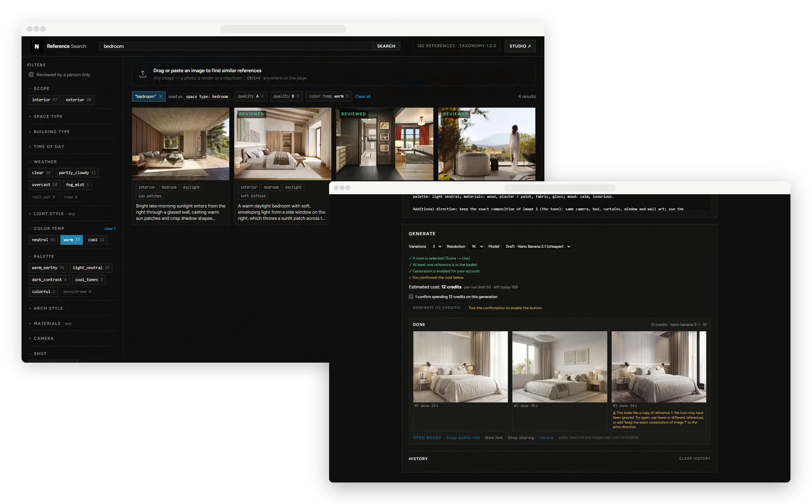
Task: Toggle the exterior scope filter
Action: coord(78,100)
